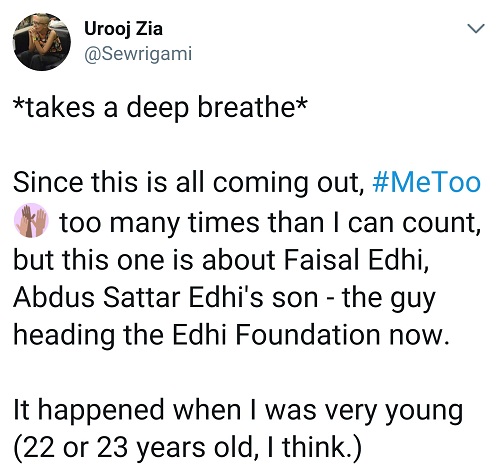Click the 'but this one is about' text
This screenshot has width=500, height=476.
144,260
